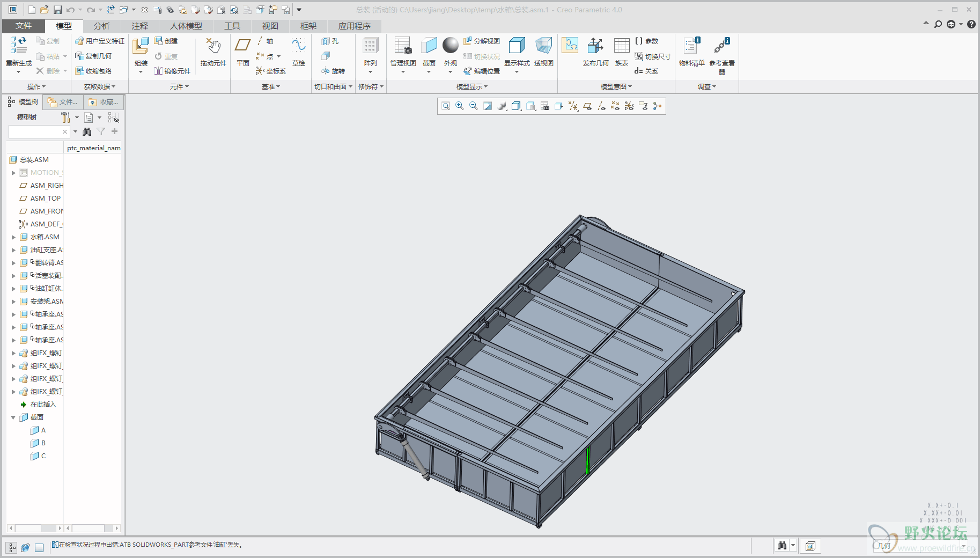980x558 pixels.
Task: Toggle axis display in graphics toolbar
Action: click(601, 106)
